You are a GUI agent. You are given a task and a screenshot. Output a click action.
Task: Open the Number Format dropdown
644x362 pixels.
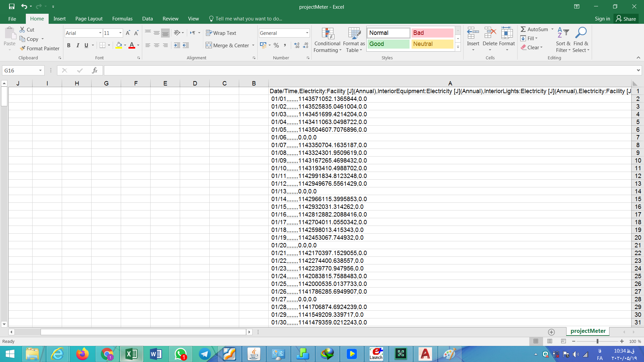click(x=307, y=33)
